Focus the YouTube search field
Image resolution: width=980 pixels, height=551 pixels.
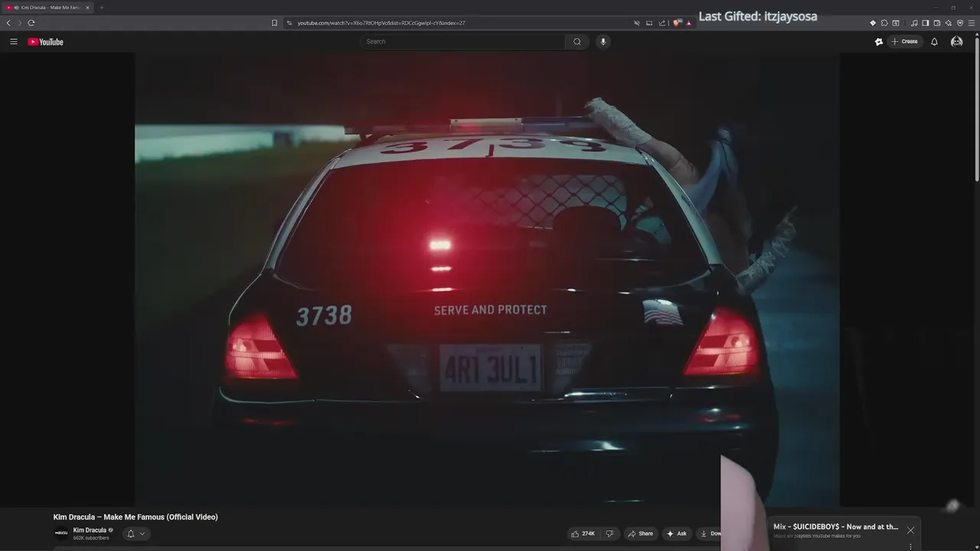tap(463, 41)
